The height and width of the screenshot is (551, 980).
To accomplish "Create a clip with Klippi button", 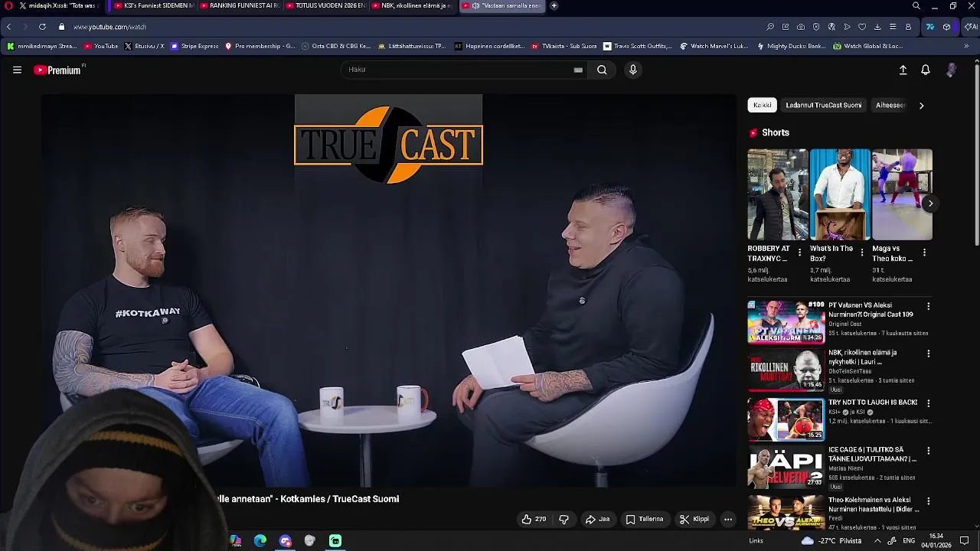I will tap(694, 519).
